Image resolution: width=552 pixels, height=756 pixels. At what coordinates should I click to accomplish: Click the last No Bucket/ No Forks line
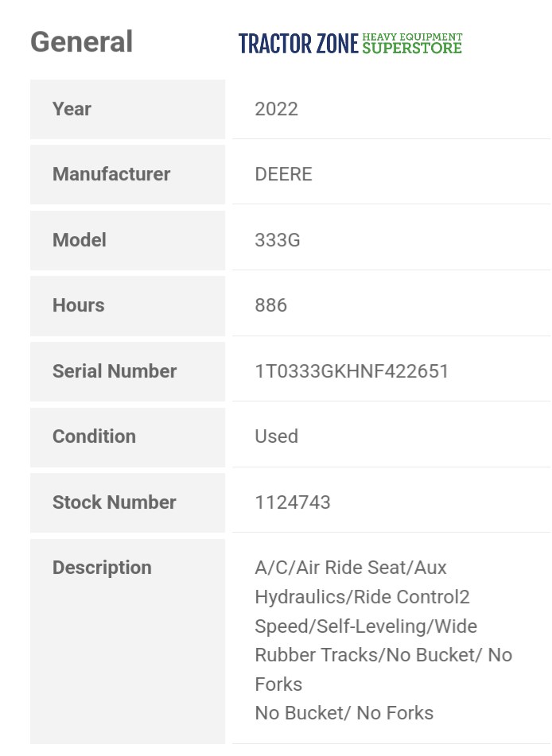pos(344,713)
